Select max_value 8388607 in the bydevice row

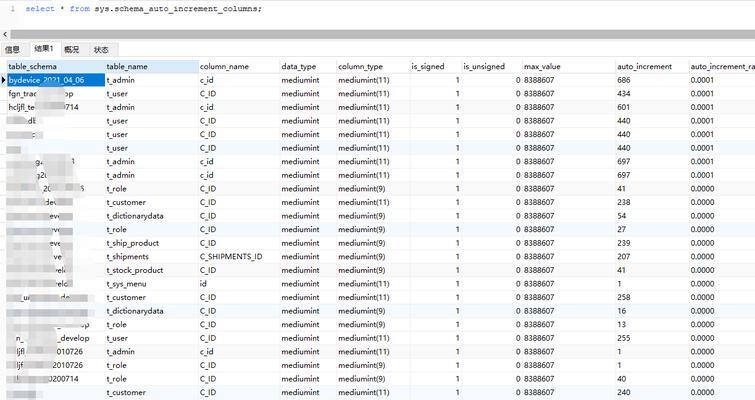[x=539, y=80]
